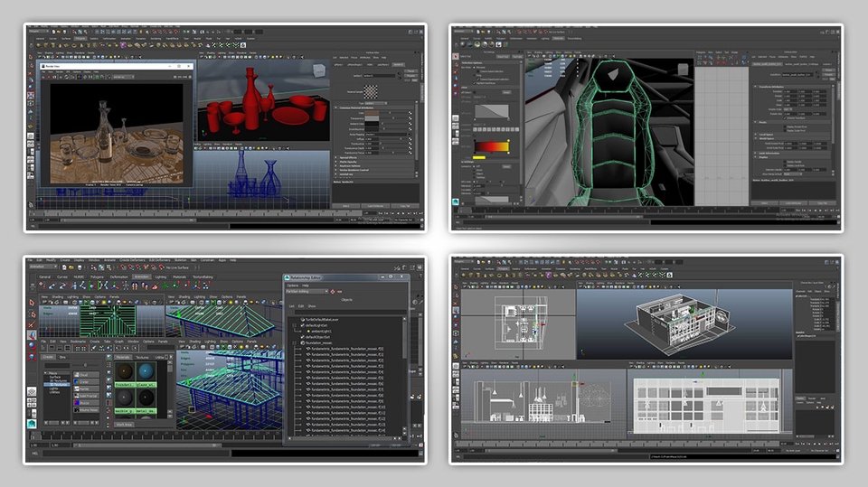Expand Special Effects section in top-left Attribute Editor

(x=335, y=158)
